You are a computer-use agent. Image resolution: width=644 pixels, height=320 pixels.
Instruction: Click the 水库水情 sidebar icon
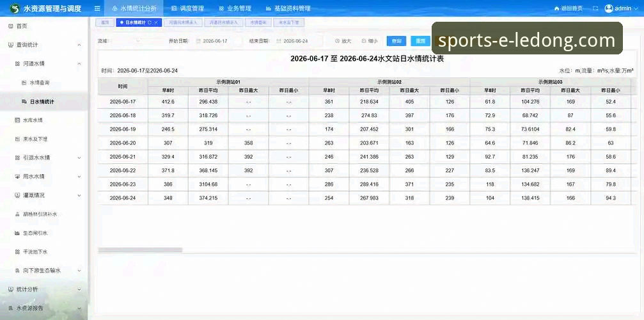point(17,120)
